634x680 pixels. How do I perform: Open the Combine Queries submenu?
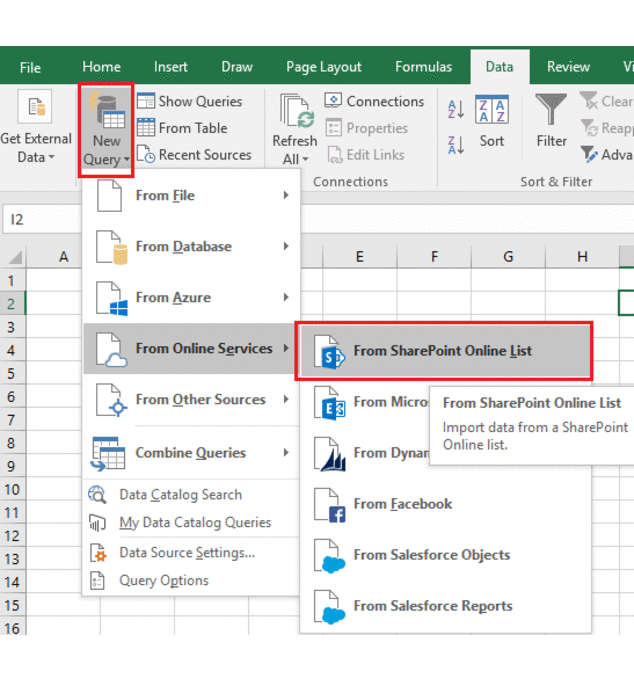[191, 453]
